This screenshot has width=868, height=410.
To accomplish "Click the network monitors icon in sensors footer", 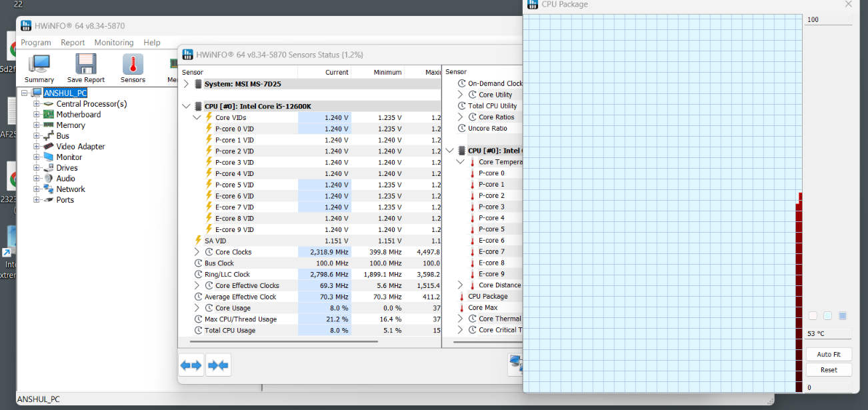I will 515,364.
